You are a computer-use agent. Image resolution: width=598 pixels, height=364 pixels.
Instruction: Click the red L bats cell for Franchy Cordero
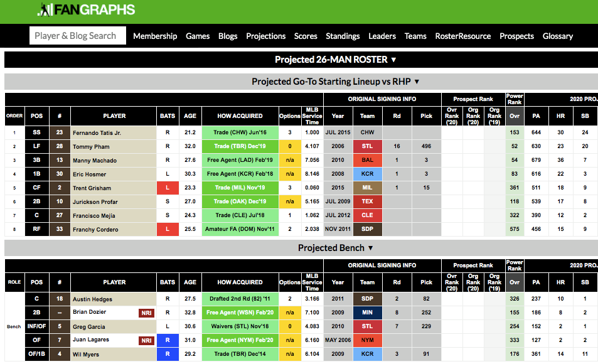(x=168, y=229)
